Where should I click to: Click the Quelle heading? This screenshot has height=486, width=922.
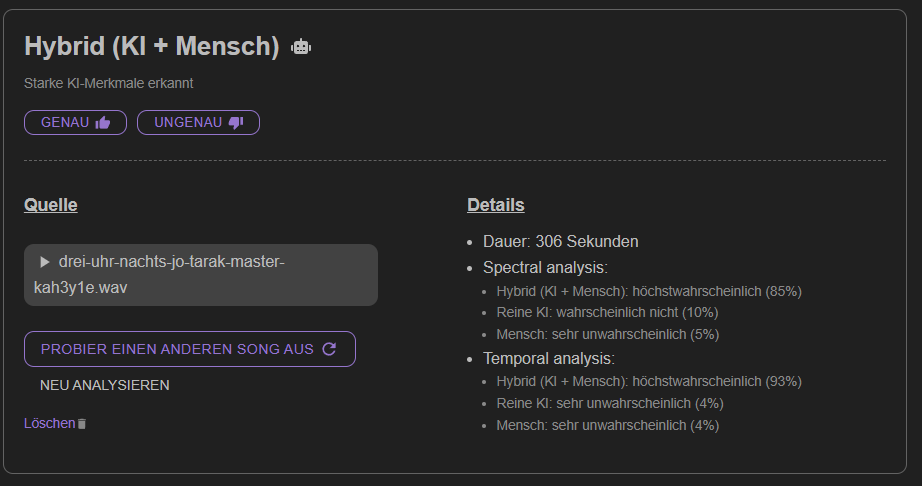click(51, 205)
